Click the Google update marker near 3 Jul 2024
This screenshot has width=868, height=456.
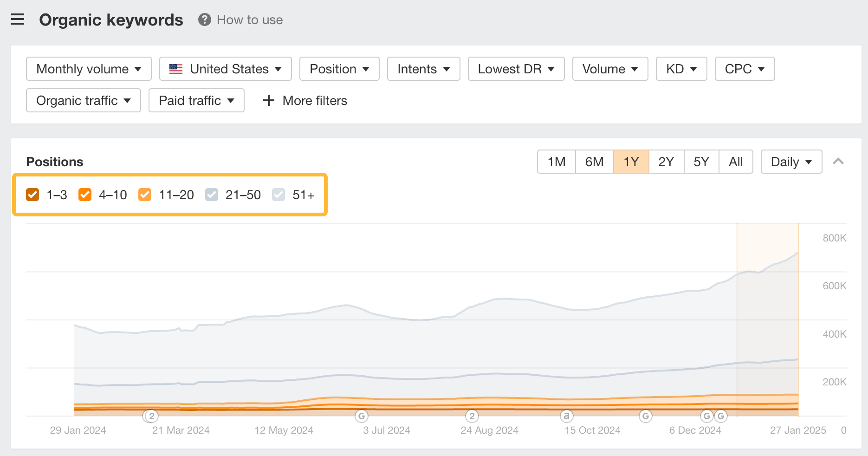[362, 416]
